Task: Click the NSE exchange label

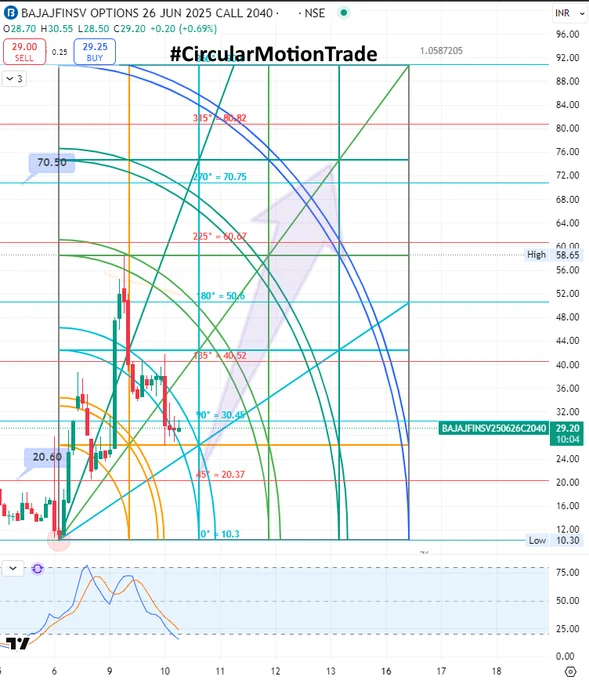Action: click(x=315, y=13)
